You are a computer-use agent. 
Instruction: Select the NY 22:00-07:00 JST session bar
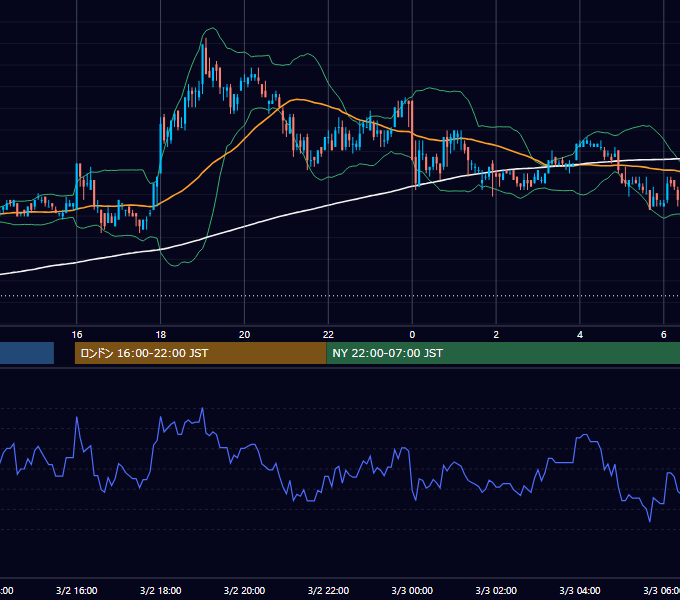pyautogui.click(x=503, y=353)
